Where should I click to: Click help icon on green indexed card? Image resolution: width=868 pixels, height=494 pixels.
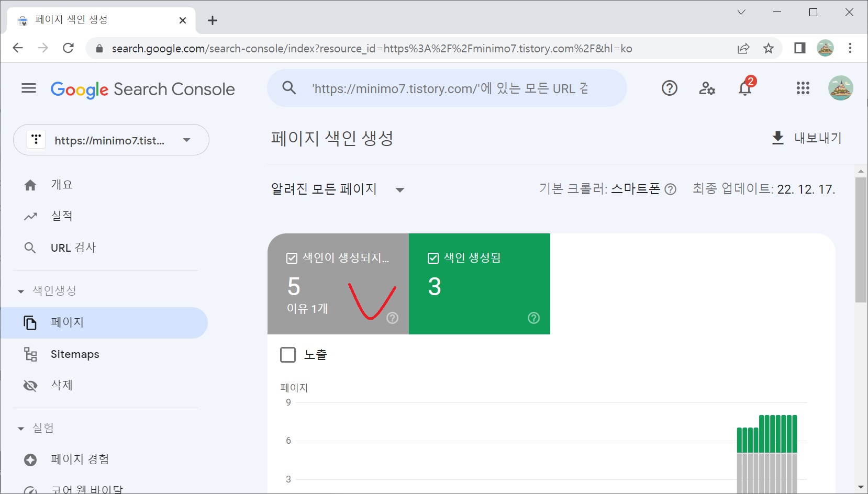pos(534,318)
